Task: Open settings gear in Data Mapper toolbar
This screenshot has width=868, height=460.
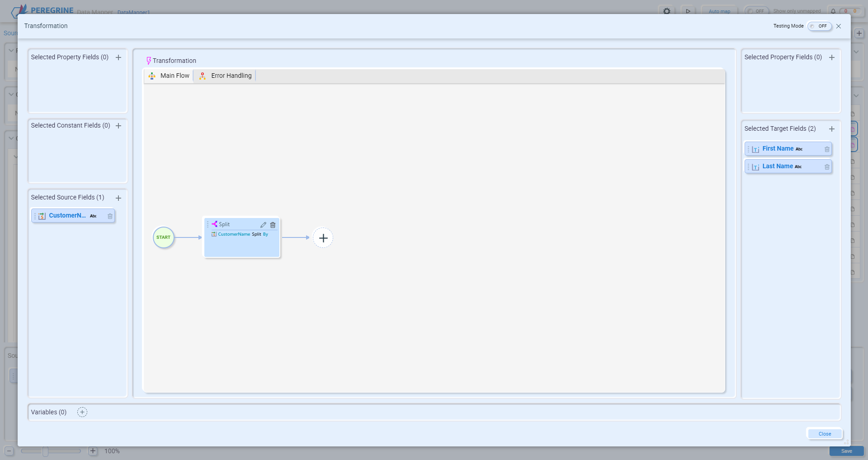Action: (667, 11)
